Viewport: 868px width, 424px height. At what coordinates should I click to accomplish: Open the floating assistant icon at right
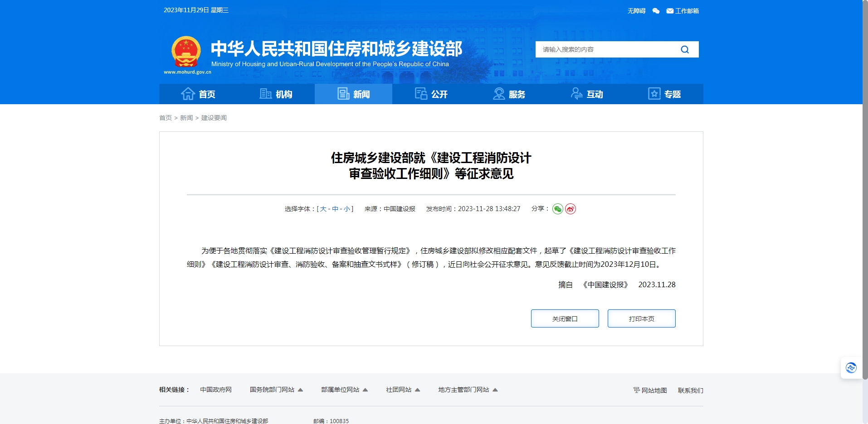click(x=851, y=368)
